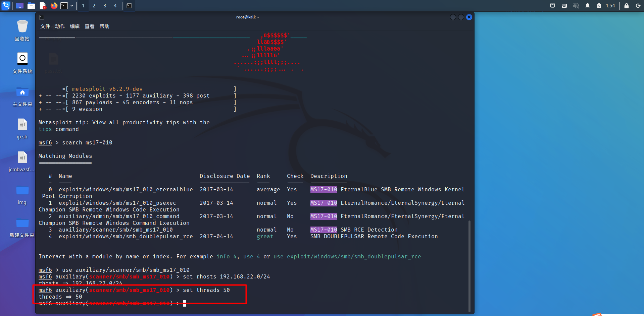Select the 新建文件夹 folder desktop icon
The width and height of the screenshot is (644, 316).
(22, 227)
